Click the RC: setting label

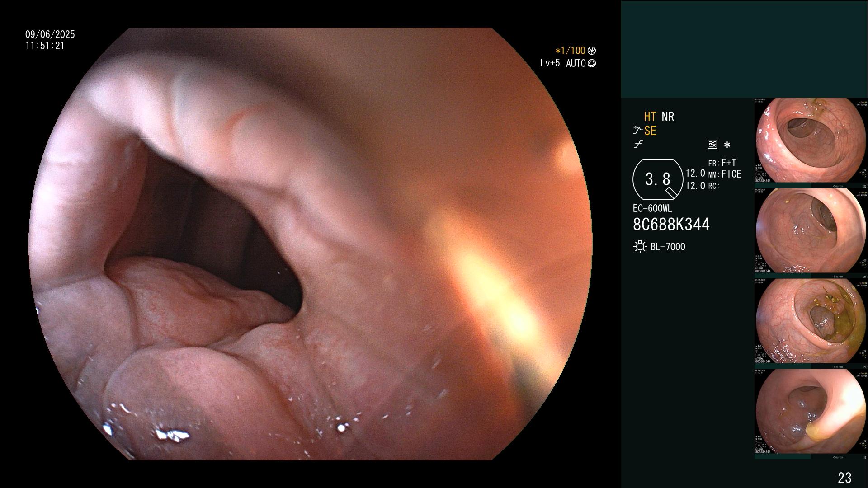click(x=714, y=186)
